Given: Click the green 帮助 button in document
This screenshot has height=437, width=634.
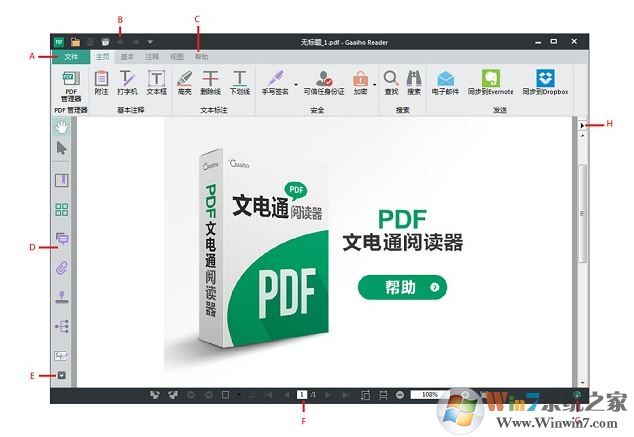Looking at the screenshot, I should [x=402, y=287].
